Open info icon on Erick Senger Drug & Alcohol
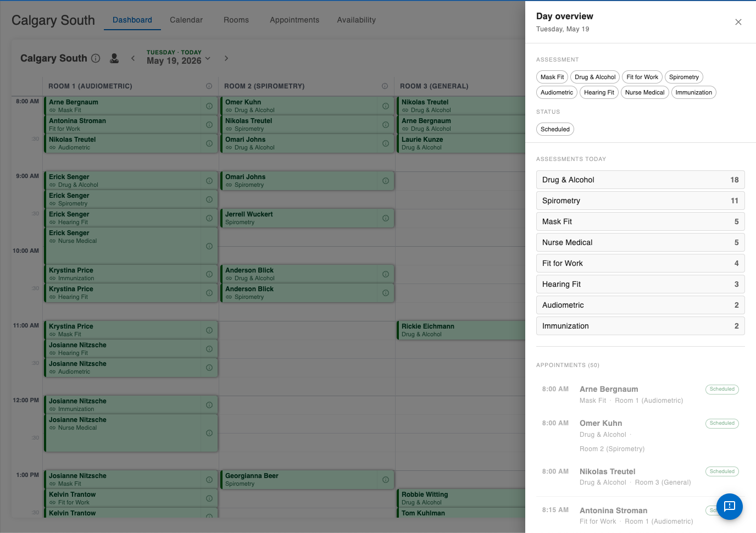Screen dimensions: 756x533 click(209, 181)
